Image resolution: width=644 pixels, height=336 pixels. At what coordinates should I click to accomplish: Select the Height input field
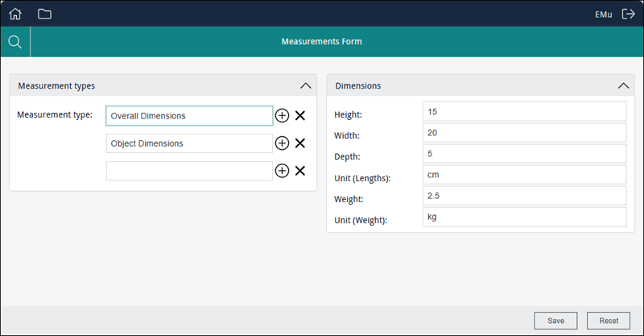point(523,111)
